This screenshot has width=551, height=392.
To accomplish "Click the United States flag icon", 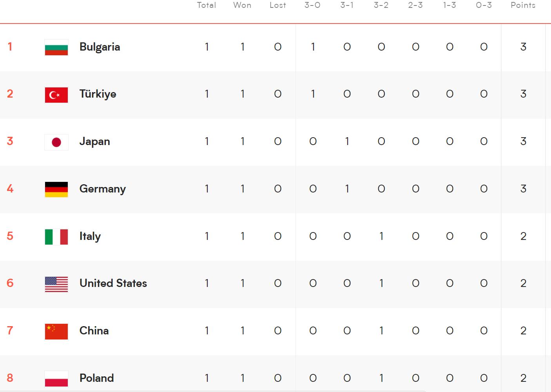I will pyautogui.click(x=56, y=284).
